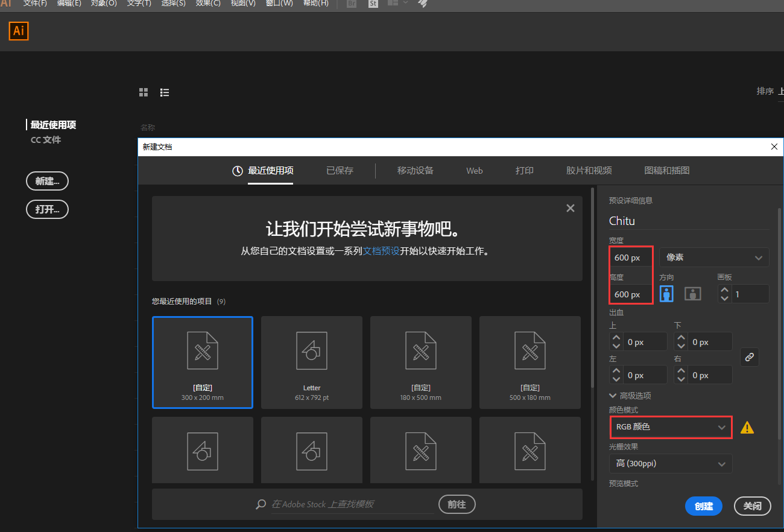This screenshot has height=532, width=784.
Task: Choose portrait orientation icon
Action: 666,294
